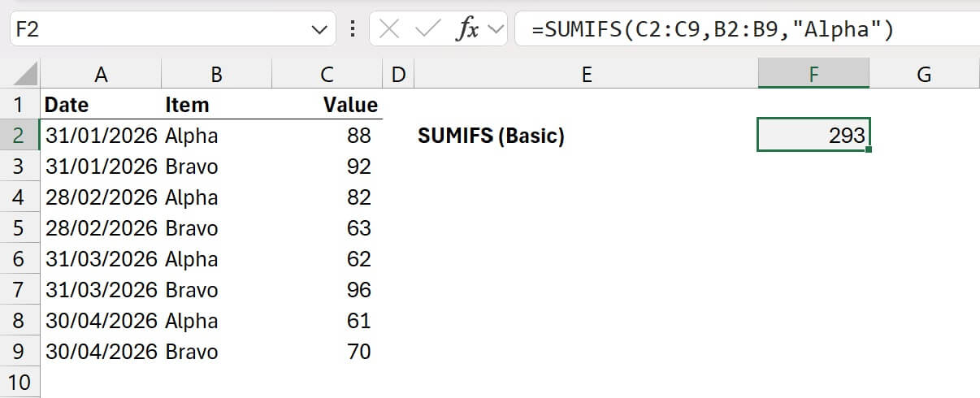The image size is (980, 398).
Task: Click the fill handle on cell F2
Action: (x=869, y=150)
